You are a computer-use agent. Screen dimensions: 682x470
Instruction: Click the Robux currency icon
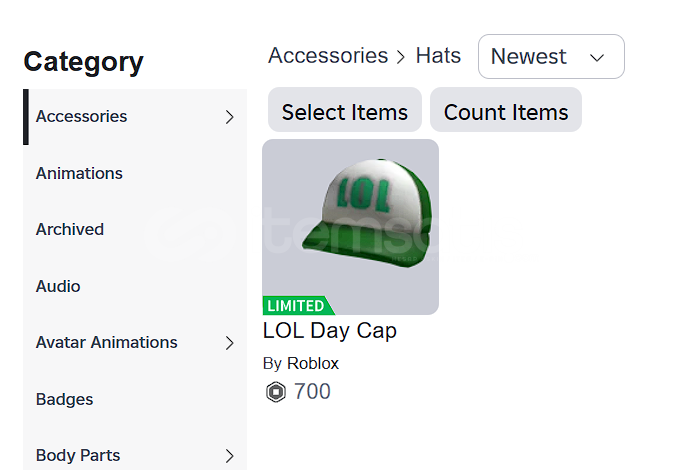pos(276,392)
